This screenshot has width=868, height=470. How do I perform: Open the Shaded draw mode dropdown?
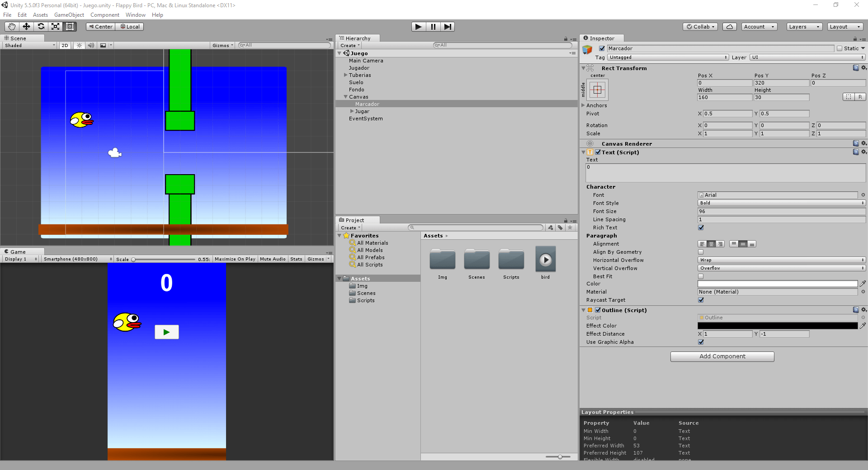(x=30, y=45)
